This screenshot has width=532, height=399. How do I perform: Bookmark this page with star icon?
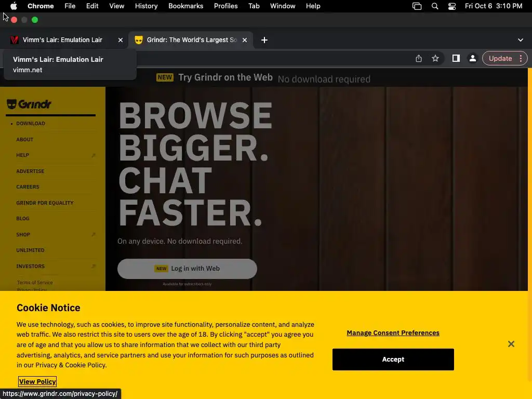tap(435, 58)
